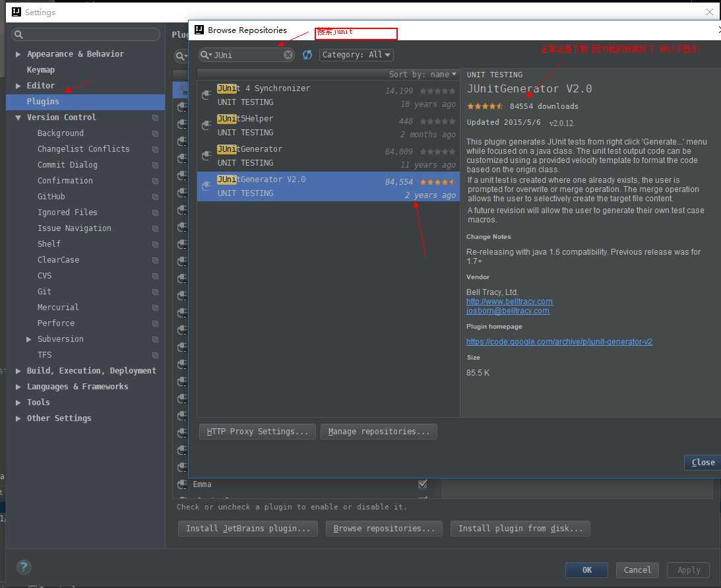Click Install JetBrains plugin button
The height and width of the screenshot is (588, 721).
[x=248, y=529]
